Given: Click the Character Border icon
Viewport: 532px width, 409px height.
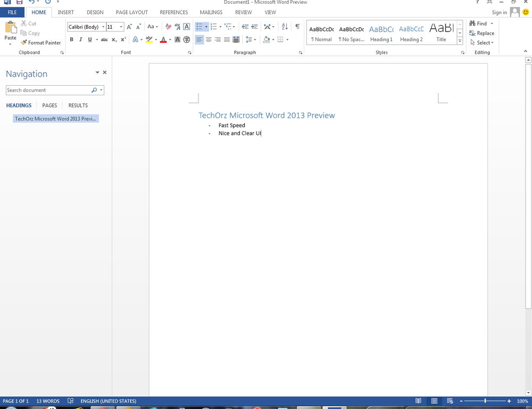Looking at the screenshot, I should (x=187, y=27).
